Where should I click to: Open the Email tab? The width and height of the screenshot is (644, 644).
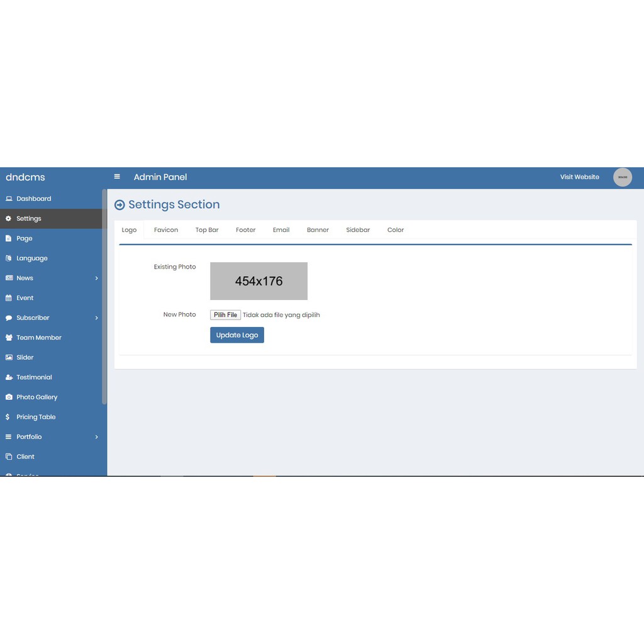[281, 230]
